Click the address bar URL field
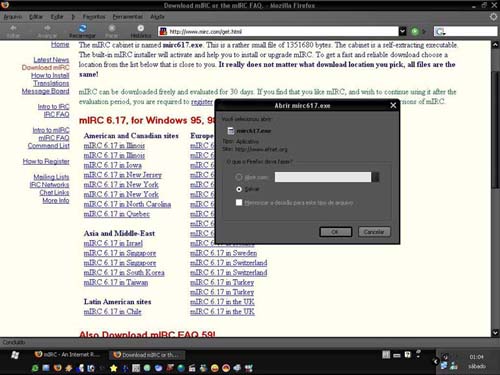The image size is (500, 375). (278, 32)
